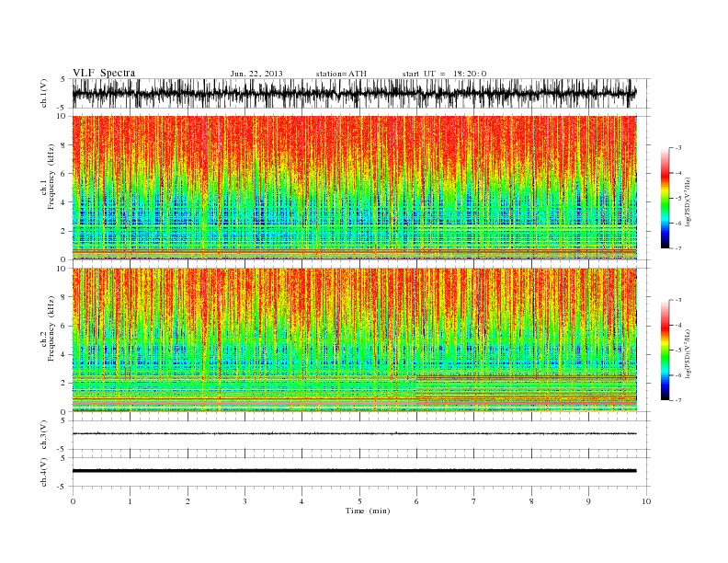
Task: Click the ch.1 spectrogram color bar
Action: 665,198
